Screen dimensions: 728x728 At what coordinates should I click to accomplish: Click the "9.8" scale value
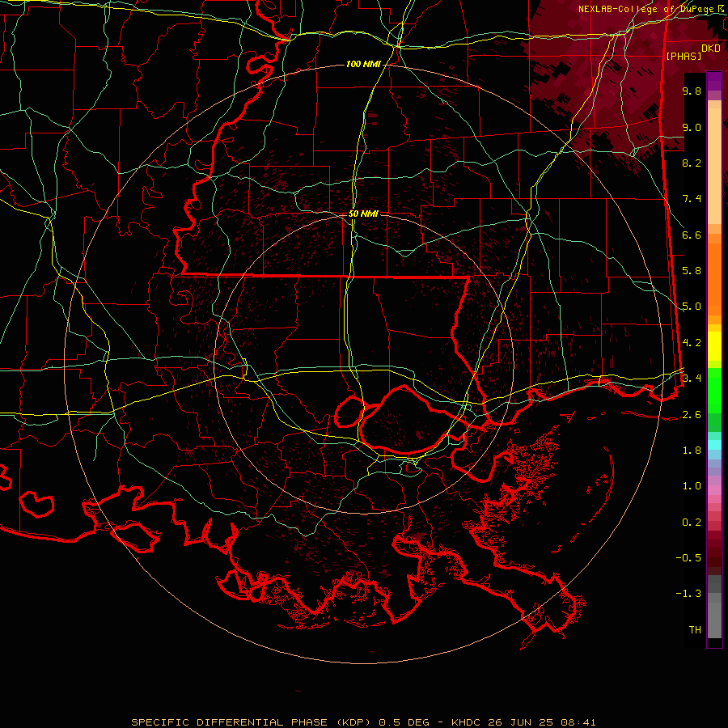(692, 91)
